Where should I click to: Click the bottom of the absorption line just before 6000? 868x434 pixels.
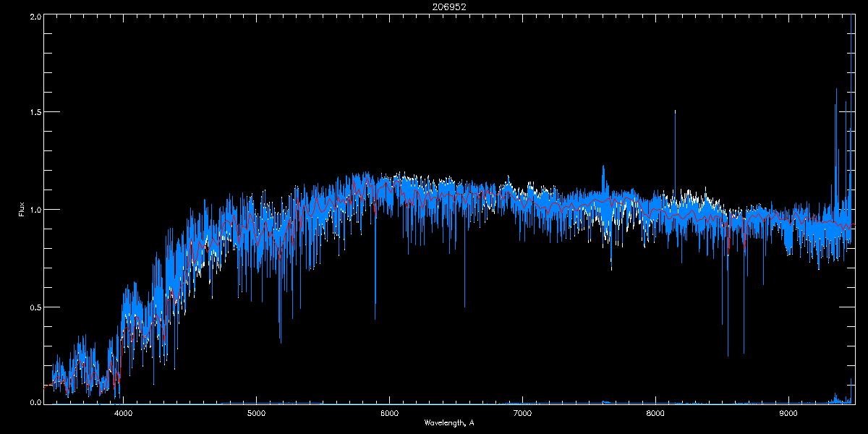pyautogui.click(x=375, y=319)
